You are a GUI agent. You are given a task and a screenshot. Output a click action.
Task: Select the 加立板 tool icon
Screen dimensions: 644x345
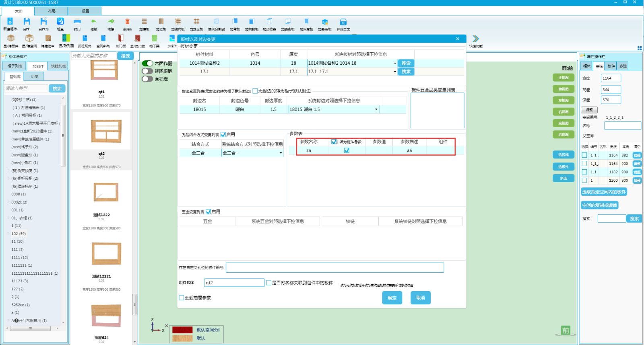161,22
